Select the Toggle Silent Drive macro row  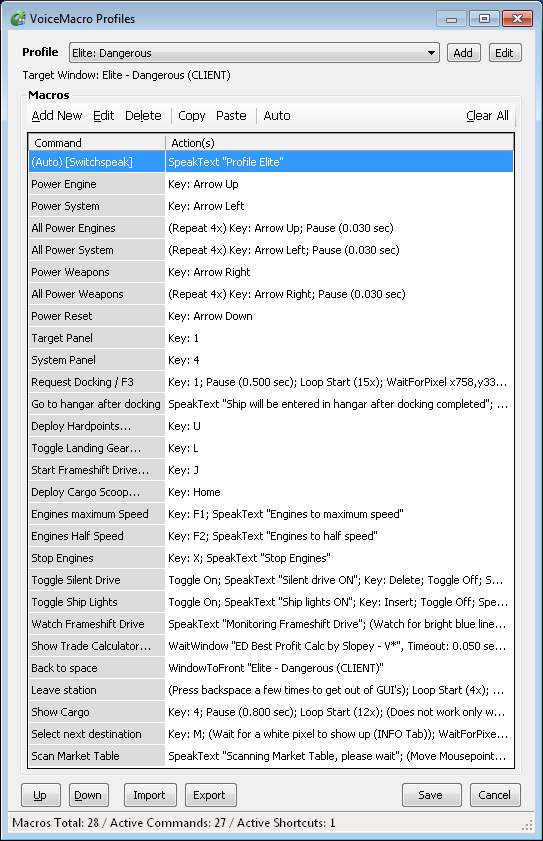click(271, 580)
